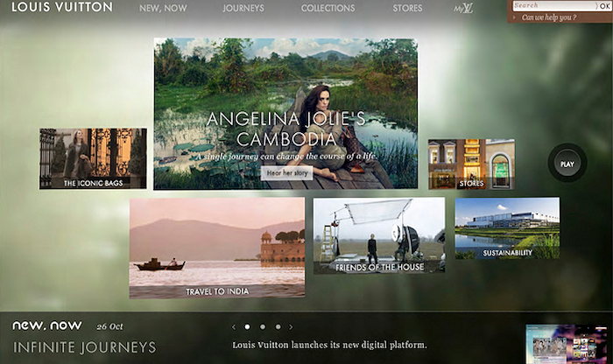Select the third carousel dot

pyautogui.click(x=278, y=327)
